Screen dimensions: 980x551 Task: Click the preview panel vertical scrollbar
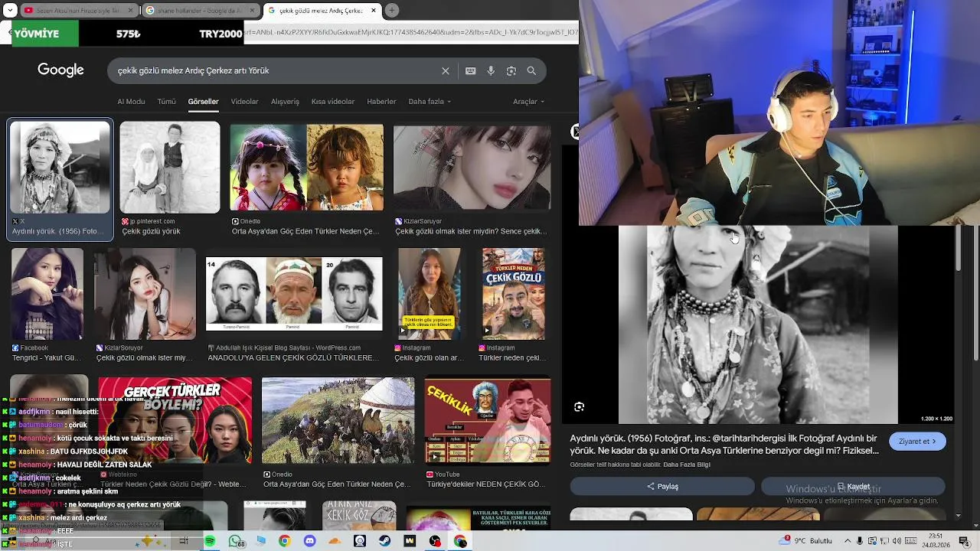coord(959,248)
